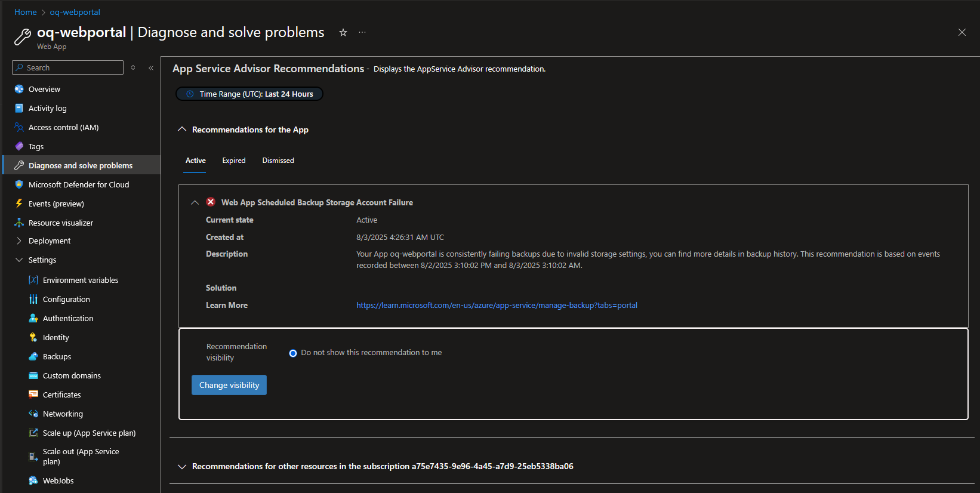The width and height of the screenshot is (980, 493).
Task: Click the Events (preview) lightning icon
Action: (x=19, y=204)
